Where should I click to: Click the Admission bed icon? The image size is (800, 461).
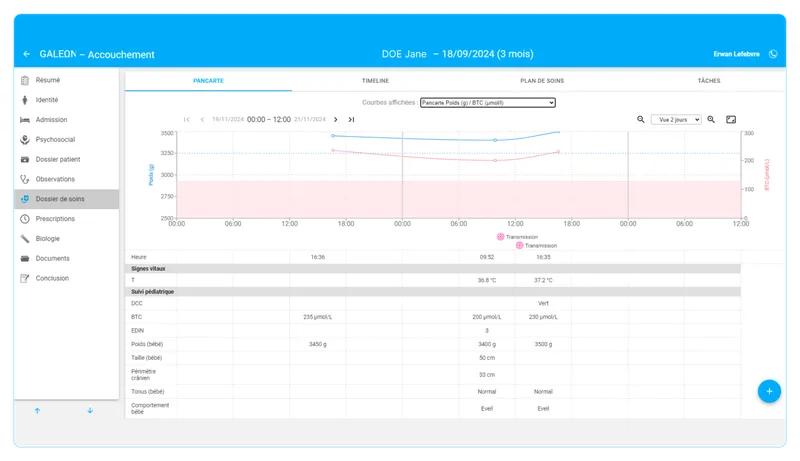24,120
